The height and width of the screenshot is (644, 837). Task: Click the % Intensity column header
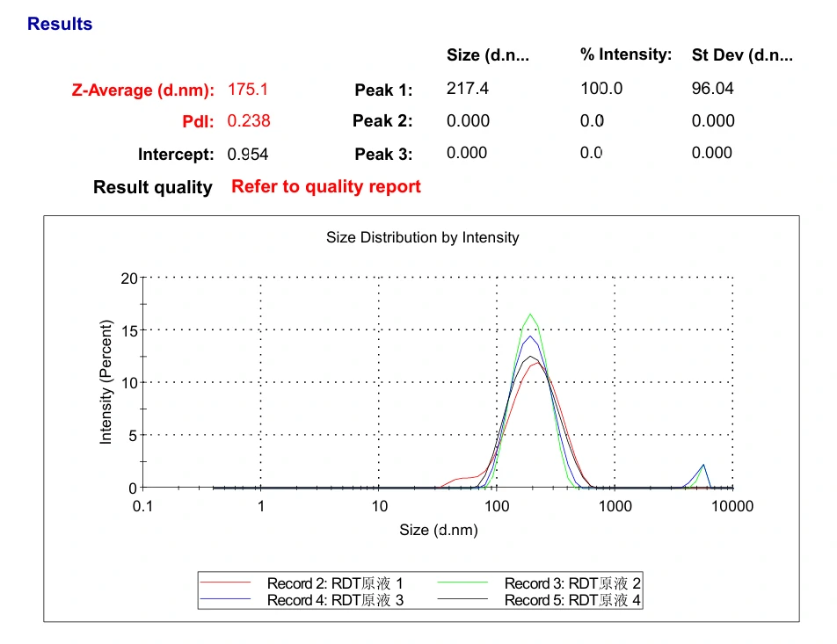(x=626, y=54)
